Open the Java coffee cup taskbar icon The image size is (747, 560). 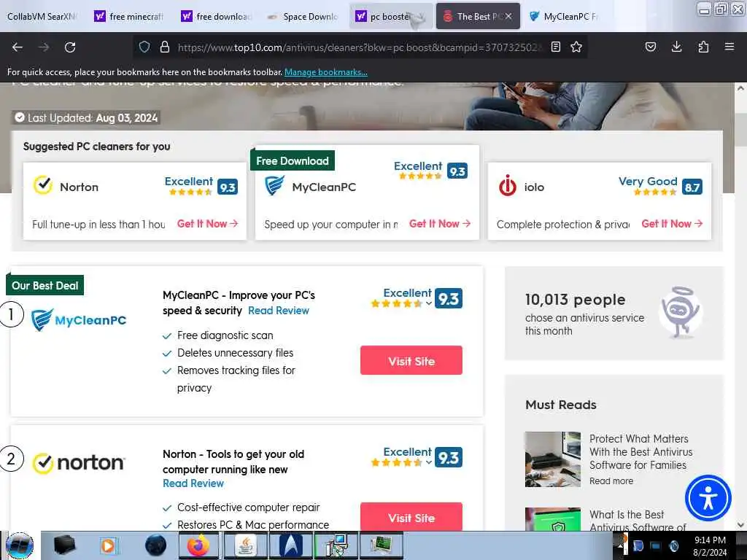tap(245, 545)
